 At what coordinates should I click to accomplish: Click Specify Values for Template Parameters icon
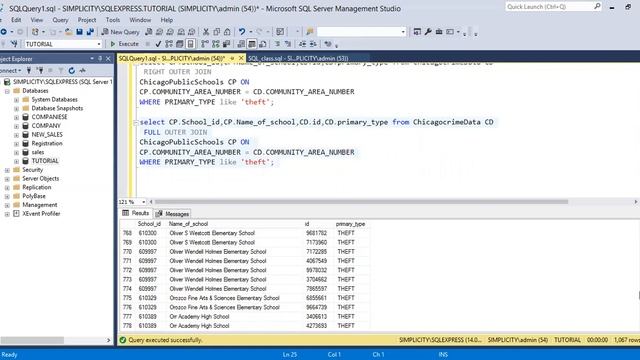point(328,44)
